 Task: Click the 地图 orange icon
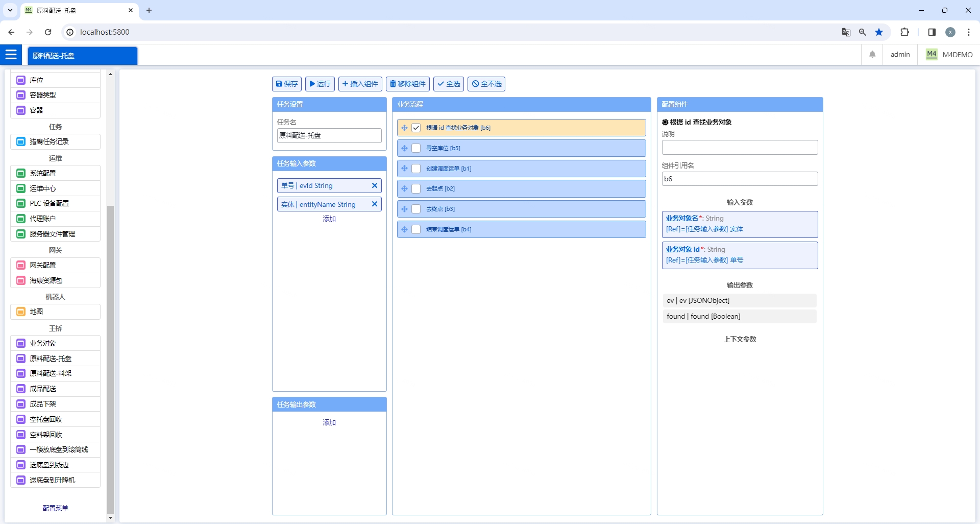21,312
